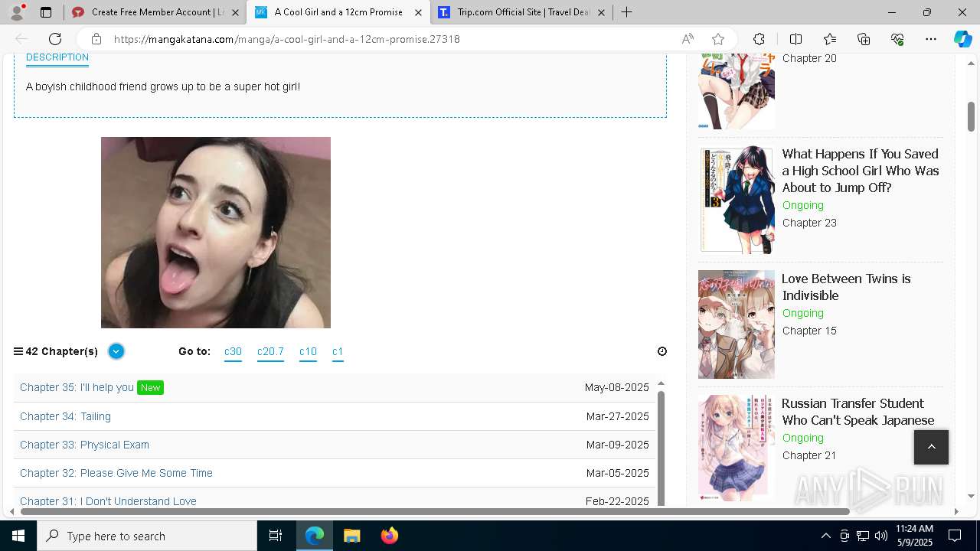Image resolution: width=980 pixels, height=551 pixels.
Task: Open Favorites list icon
Action: coord(830,39)
